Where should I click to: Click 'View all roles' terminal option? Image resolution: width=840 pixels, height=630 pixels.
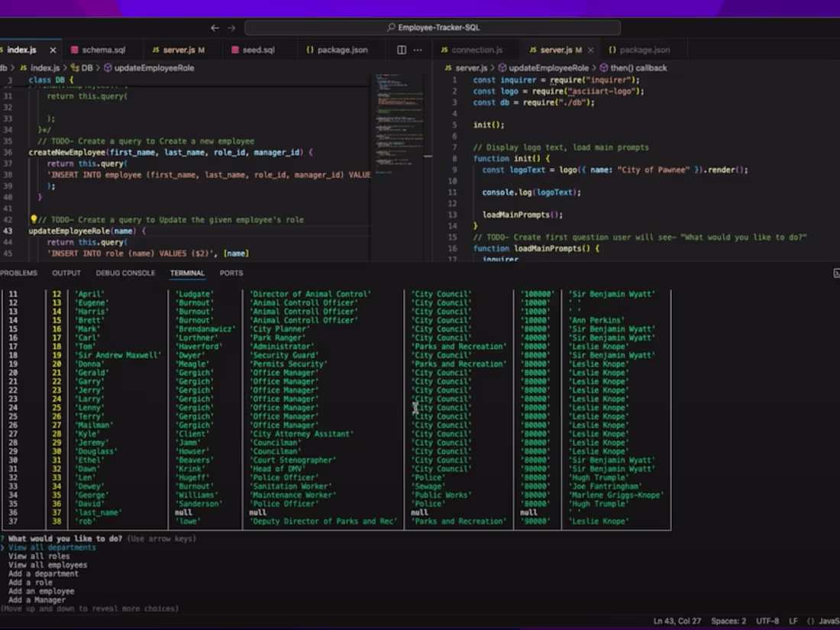[39, 556]
